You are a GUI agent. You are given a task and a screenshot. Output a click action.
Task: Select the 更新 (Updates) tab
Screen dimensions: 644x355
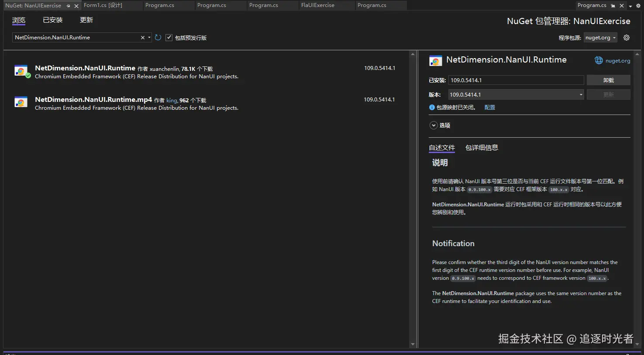tap(86, 20)
